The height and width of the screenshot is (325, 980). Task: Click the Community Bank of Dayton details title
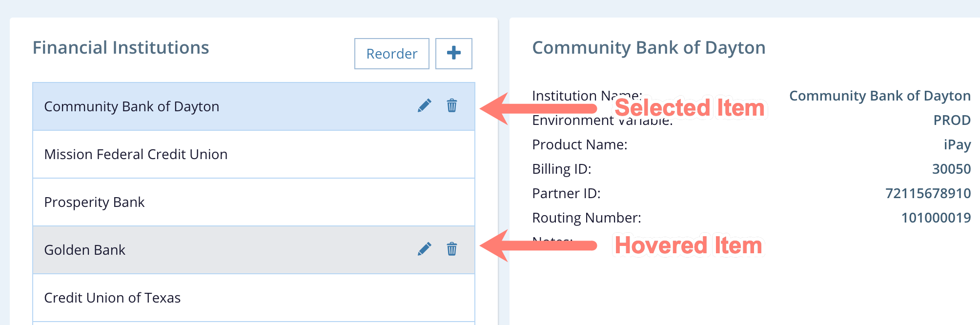tap(648, 48)
